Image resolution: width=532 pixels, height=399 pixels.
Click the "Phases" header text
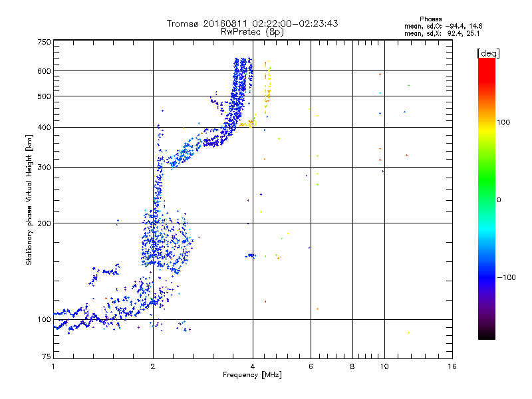pos(430,19)
